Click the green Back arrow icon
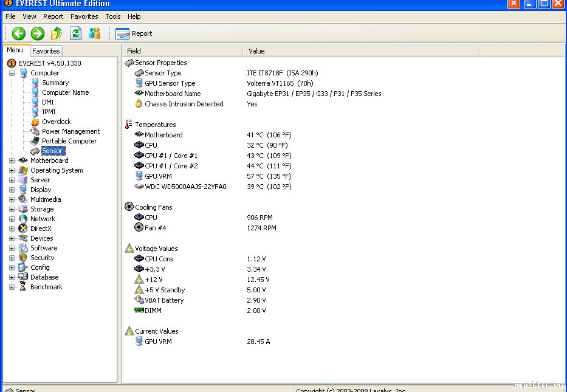The width and height of the screenshot is (567, 392). (18, 33)
